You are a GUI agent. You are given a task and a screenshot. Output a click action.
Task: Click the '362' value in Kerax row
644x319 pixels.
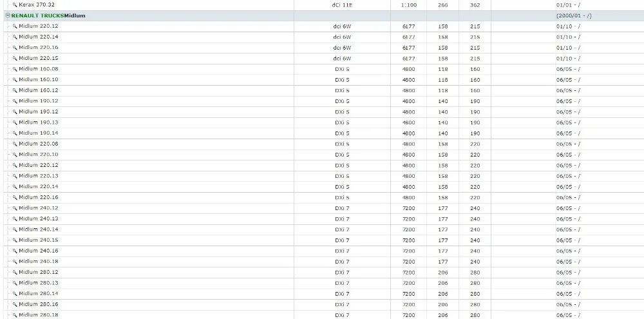pos(475,5)
